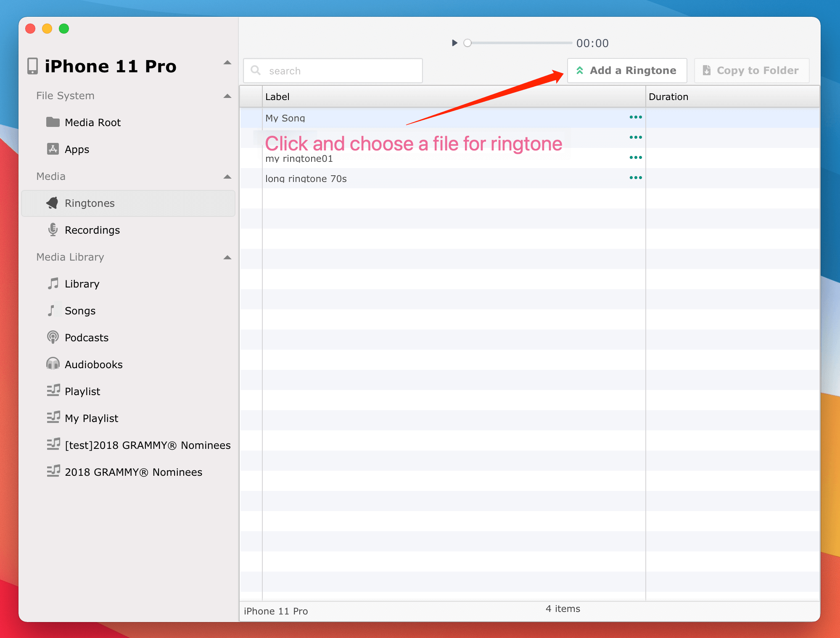The width and height of the screenshot is (840, 638).
Task: Select Songs in the sidebar
Action: 128,311
